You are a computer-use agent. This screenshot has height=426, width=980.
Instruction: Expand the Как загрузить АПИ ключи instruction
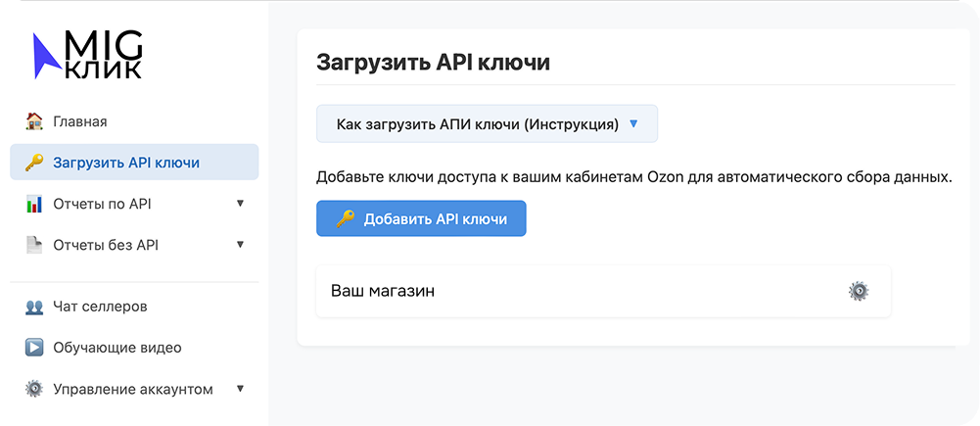coord(487,124)
